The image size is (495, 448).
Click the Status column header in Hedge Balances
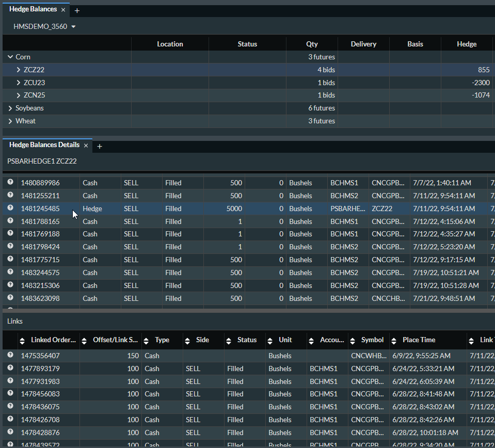pyautogui.click(x=247, y=44)
